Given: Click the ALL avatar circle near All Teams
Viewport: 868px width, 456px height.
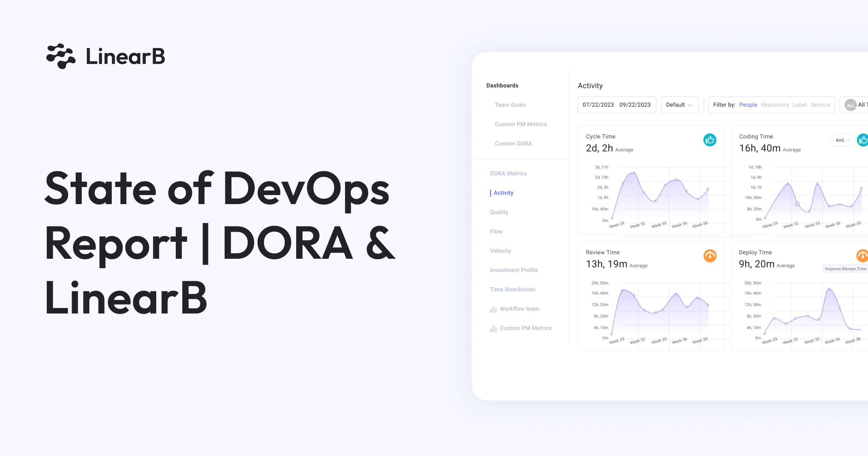Looking at the screenshot, I should (850, 105).
